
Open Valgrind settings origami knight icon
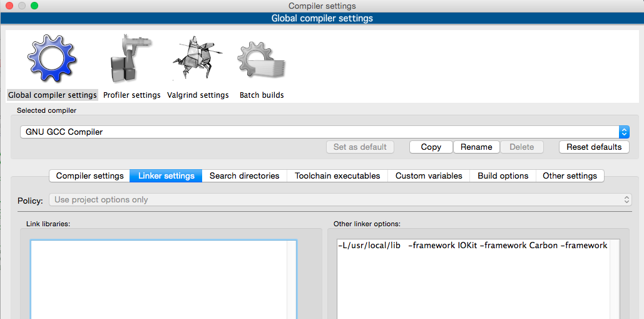pos(198,58)
